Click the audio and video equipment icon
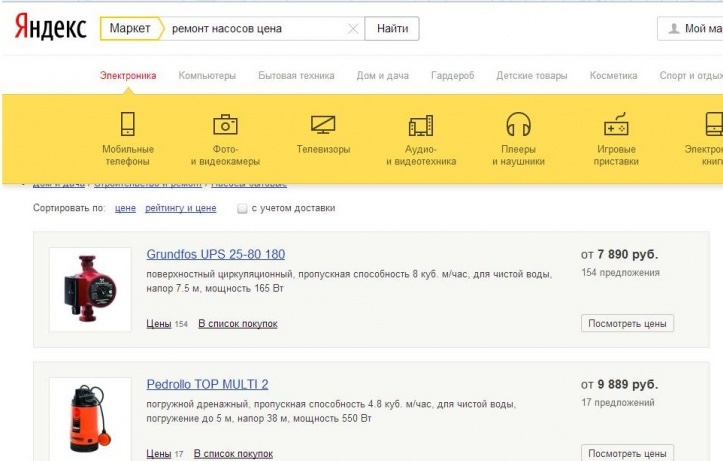 tap(421, 125)
